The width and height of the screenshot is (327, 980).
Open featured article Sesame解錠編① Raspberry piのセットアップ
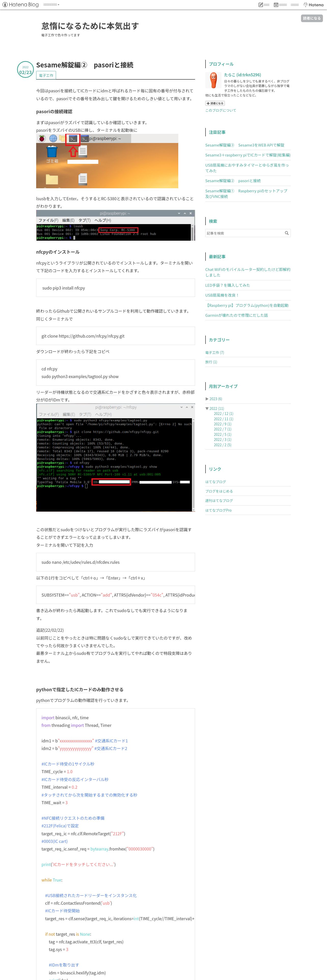click(x=246, y=194)
